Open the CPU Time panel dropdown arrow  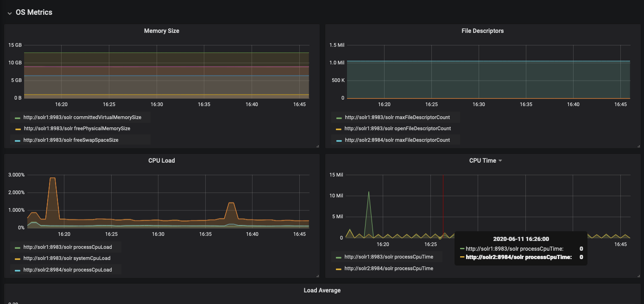(x=500, y=161)
